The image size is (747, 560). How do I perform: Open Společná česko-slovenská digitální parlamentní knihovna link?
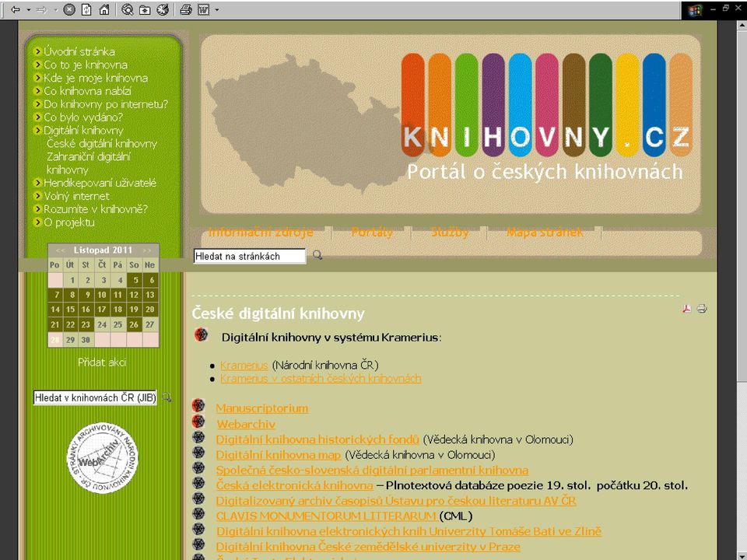click(x=372, y=470)
